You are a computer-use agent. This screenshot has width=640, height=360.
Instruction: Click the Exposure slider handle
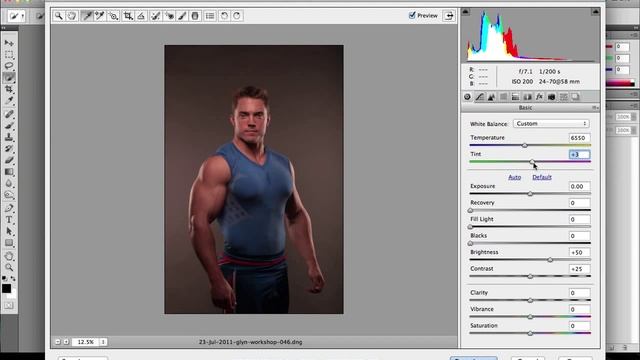530,194
